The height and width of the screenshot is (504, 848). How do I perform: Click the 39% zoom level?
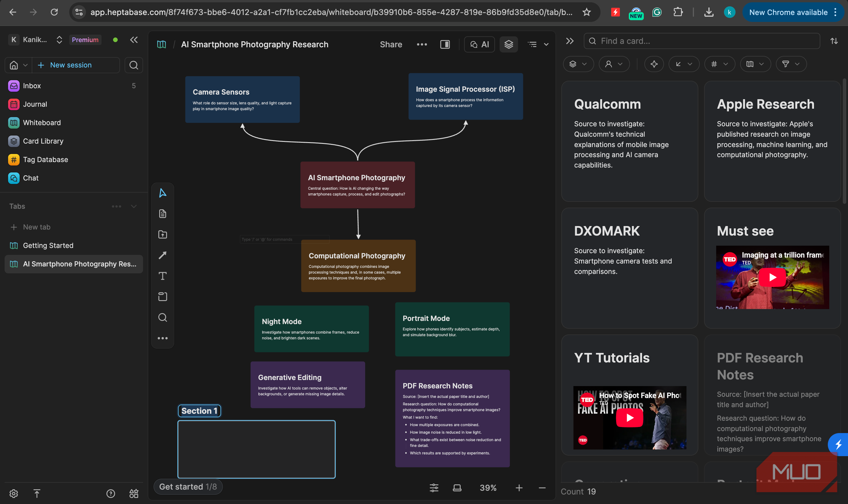(488, 488)
